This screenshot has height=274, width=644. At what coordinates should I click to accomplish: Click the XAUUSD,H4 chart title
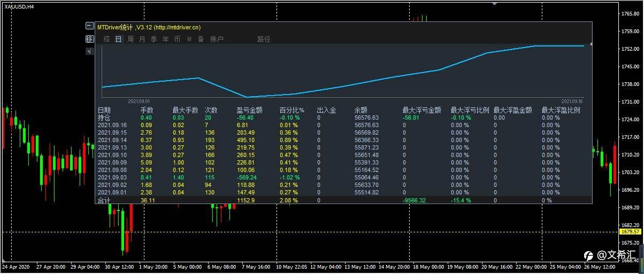(19, 6)
